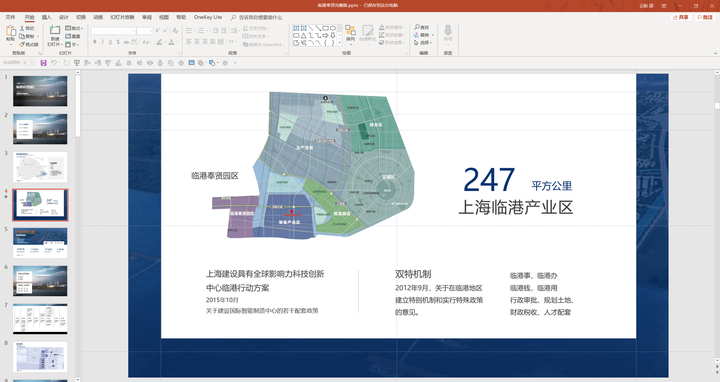Switch to the Insert (插入) tab
720x382 pixels.
(x=46, y=17)
